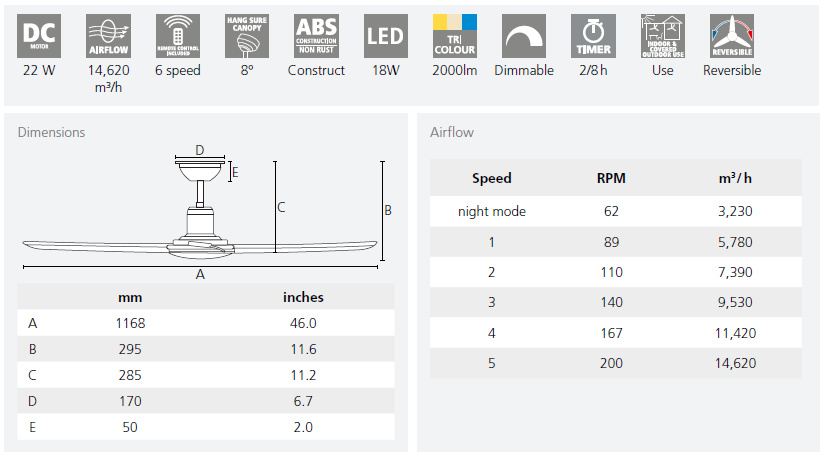Select the Reversible fan icon
Image resolution: width=824 pixels, height=456 pixels.
click(731, 37)
